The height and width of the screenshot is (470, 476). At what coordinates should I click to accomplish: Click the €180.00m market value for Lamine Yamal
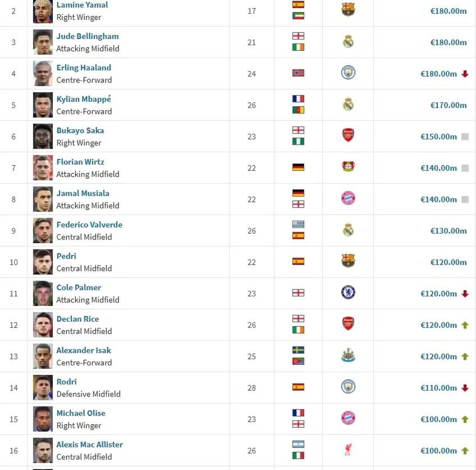click(448, 11)
